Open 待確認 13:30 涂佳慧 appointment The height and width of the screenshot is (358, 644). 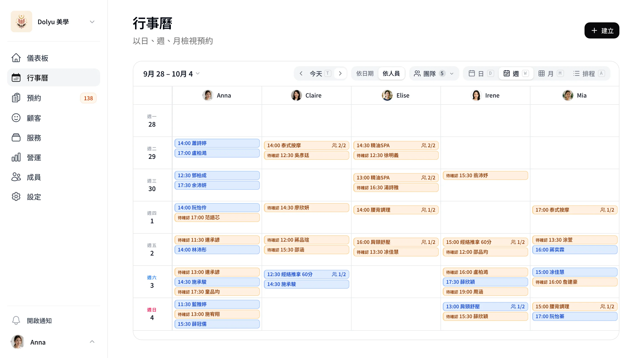pyautogui.click(x=396, y=252)
